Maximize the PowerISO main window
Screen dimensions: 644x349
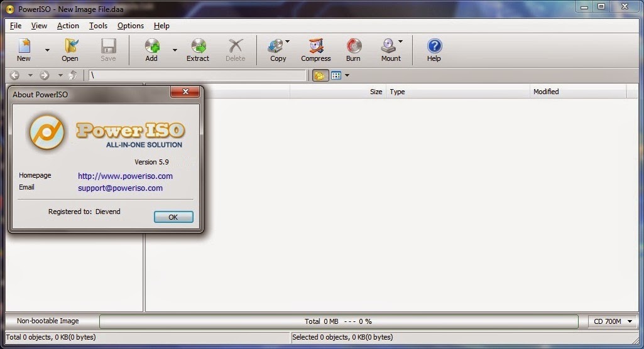coord(601,6)
